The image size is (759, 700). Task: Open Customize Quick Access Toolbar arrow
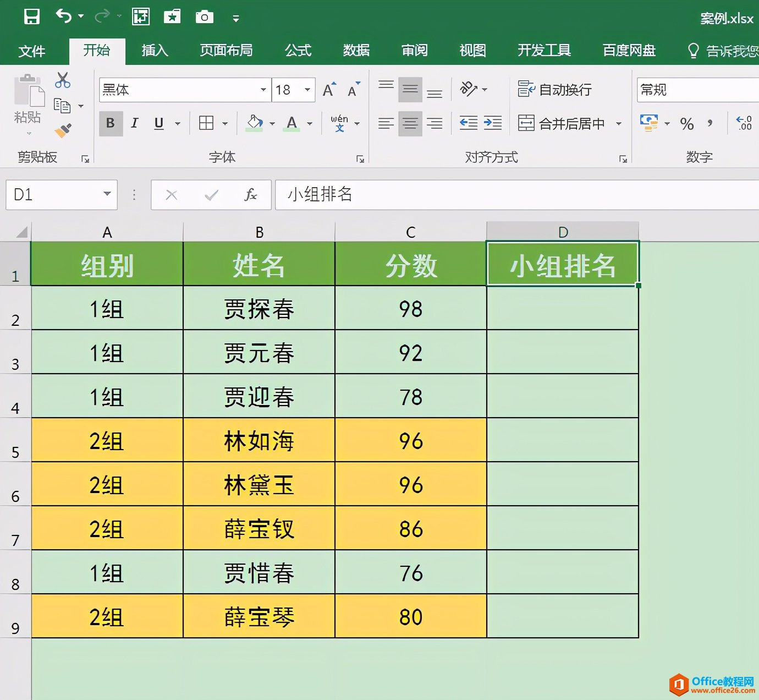click(236, 19)
